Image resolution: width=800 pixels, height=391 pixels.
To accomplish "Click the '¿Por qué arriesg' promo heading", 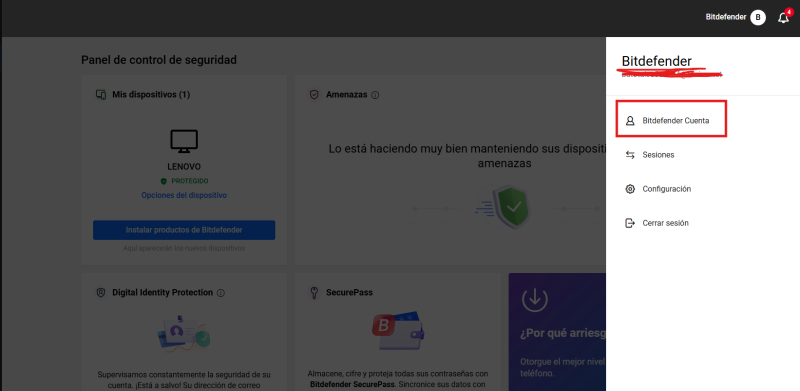I will (x=563, y=334).
